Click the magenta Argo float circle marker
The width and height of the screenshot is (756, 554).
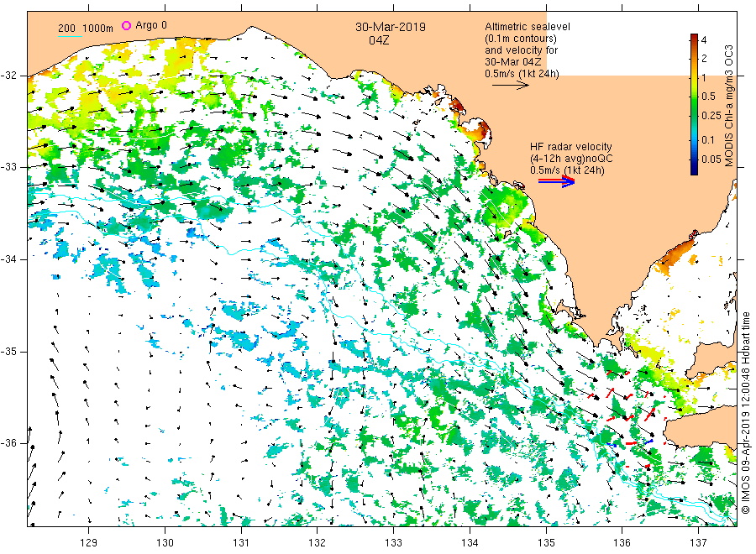point(126,25)
